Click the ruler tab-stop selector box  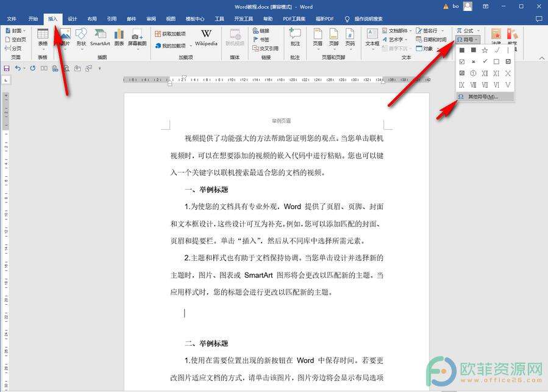pos(6,80)
